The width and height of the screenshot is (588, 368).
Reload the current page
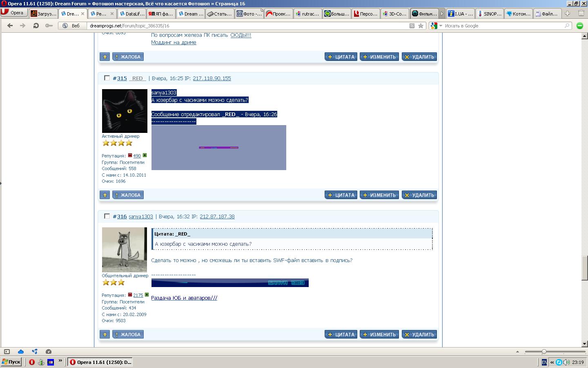(36, 25)
